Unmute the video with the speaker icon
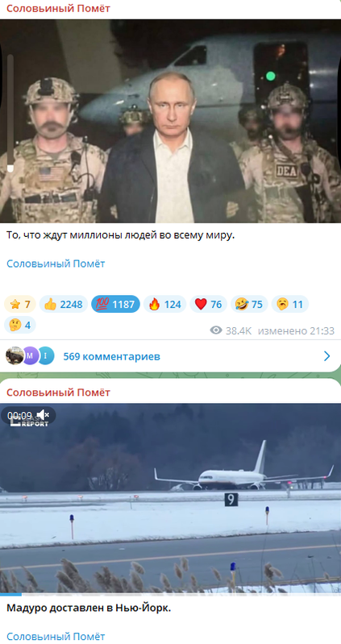This screenshot has width=341, height=644. (x=42, y=415)
